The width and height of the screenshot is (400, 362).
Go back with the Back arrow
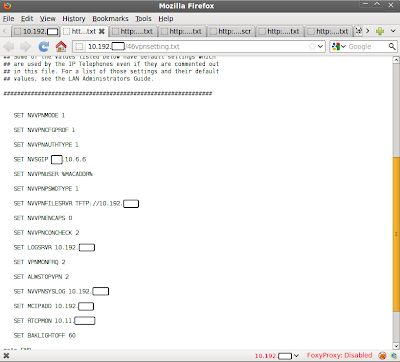coord(8,47)
